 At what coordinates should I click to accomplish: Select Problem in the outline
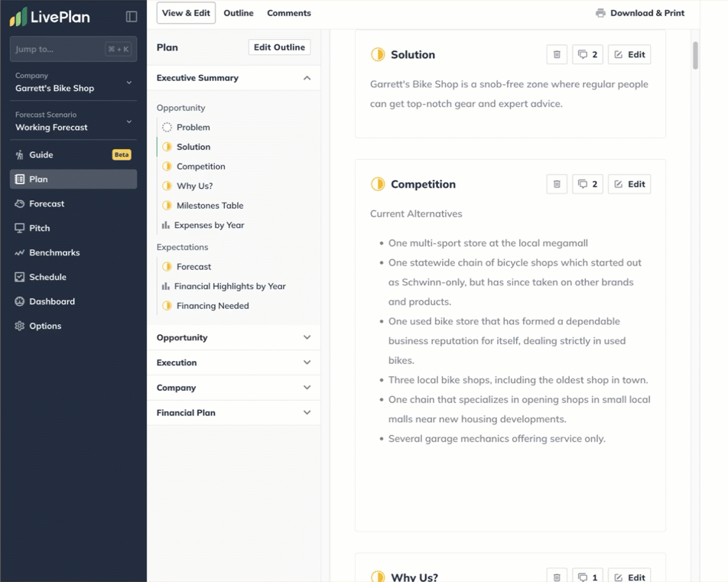(x=193, y=127)
